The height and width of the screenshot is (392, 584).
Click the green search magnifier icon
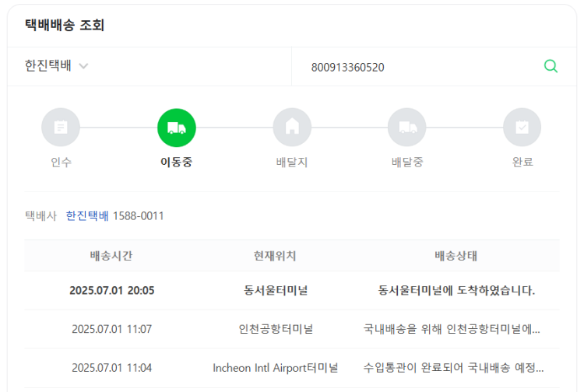click(x=551, y=66)
